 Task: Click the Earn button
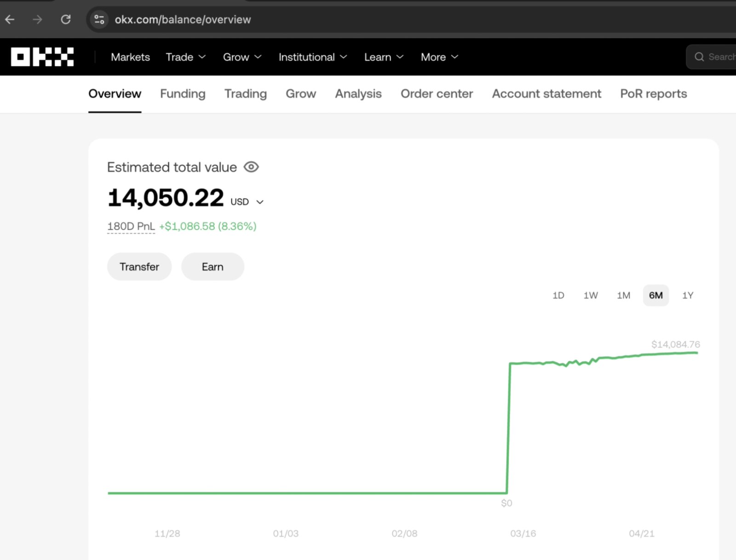pyautogui.click(x=213, y=267)
